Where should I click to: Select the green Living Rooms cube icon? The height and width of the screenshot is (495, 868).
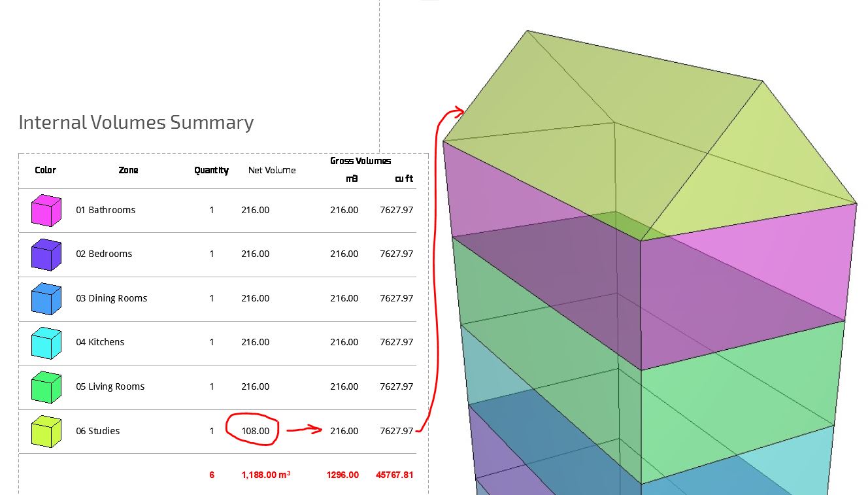(46, 387)
